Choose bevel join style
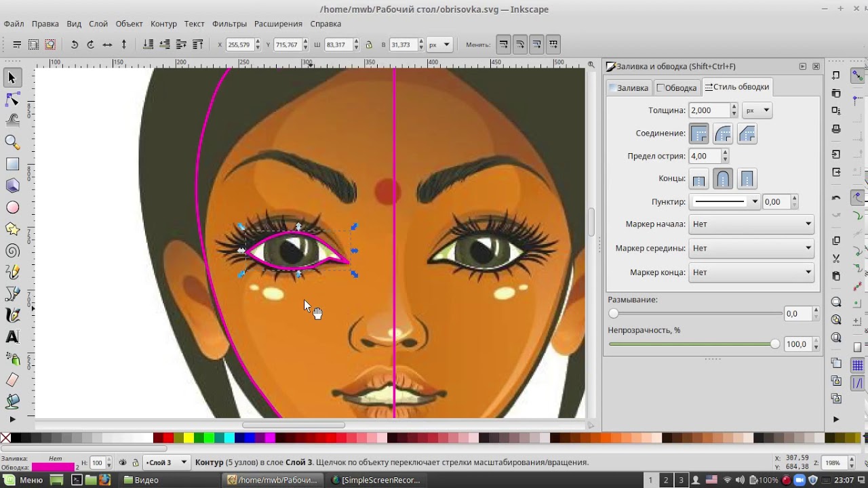 pos(747,134)
